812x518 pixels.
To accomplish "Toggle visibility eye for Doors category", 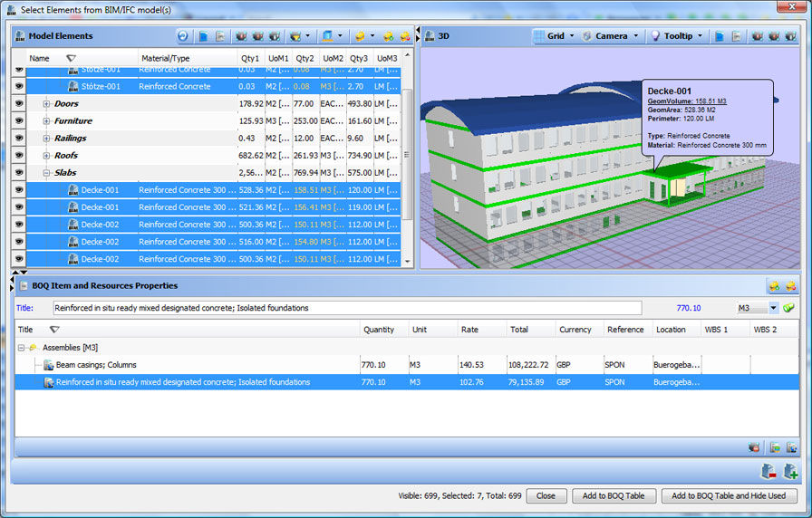I will pyautogui.click(x=18, y=104).
